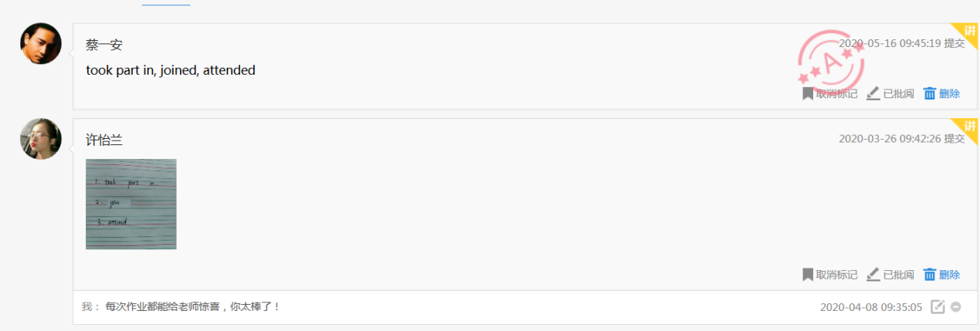Edit the teacher comment with the edit icon
This screenshot has height=331, width=980.
click(x=938, y=307)
